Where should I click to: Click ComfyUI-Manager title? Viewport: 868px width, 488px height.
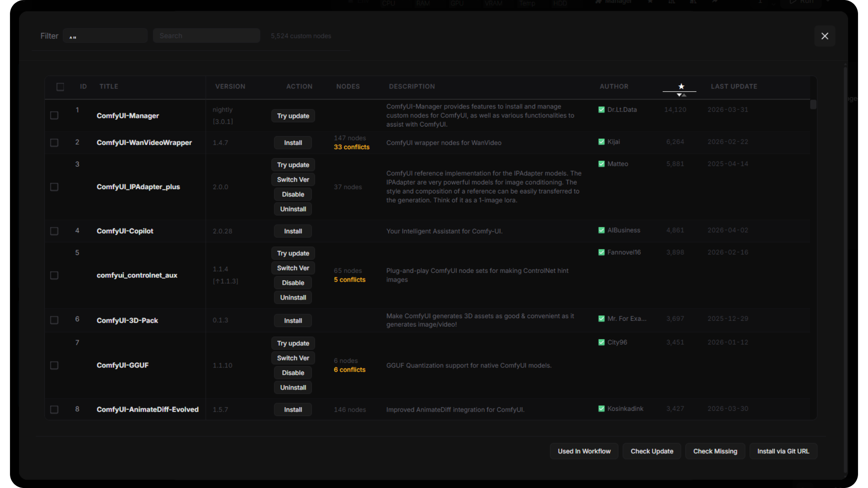pyautogui.click(x=127, y=116)
